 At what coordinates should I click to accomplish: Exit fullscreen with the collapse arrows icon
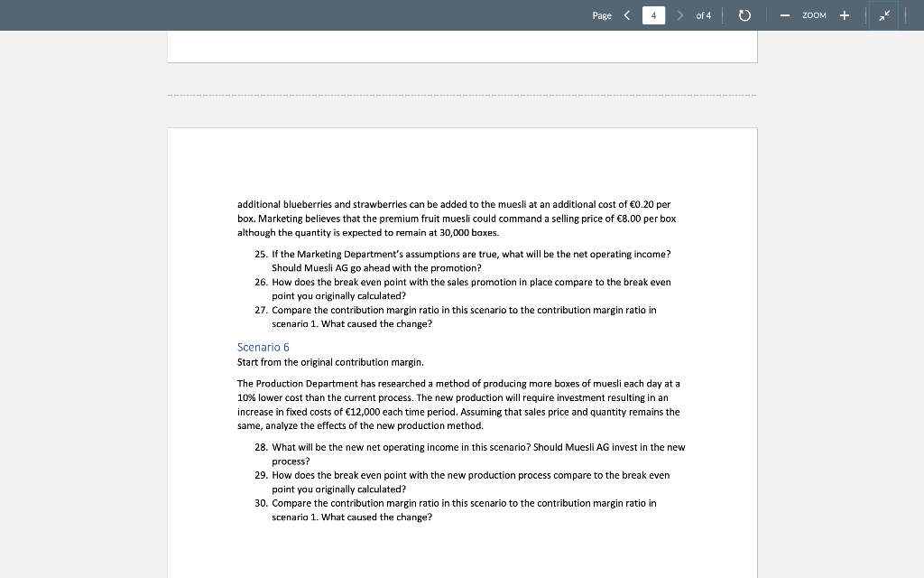tap(884, 14)
